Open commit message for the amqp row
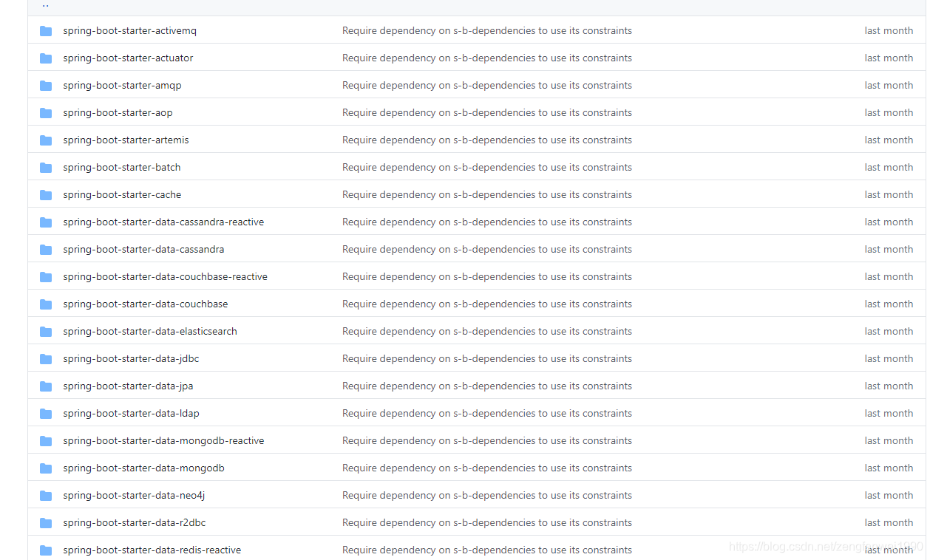 [x=487, y=86]
